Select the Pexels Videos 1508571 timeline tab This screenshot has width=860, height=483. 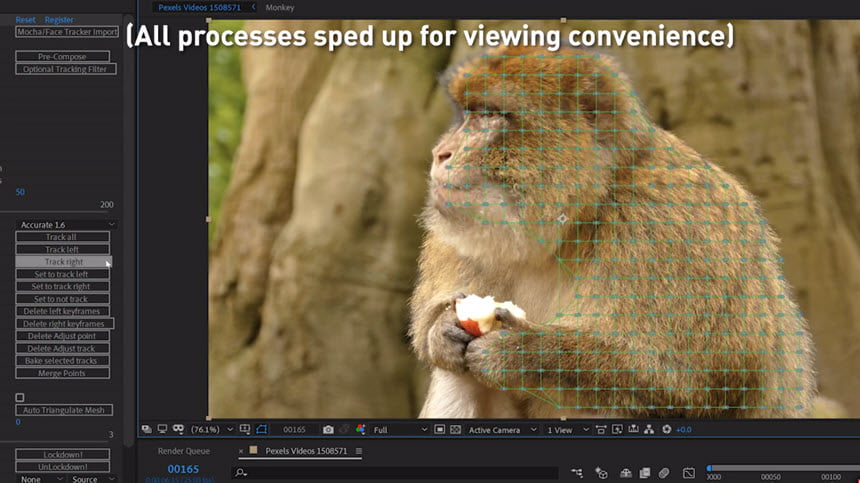(306, 451)
